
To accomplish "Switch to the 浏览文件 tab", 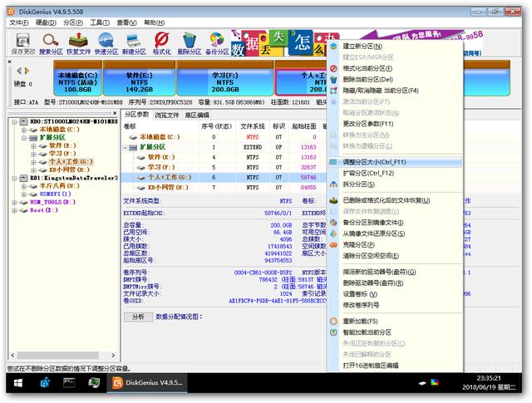I will (x=167, y=114).
